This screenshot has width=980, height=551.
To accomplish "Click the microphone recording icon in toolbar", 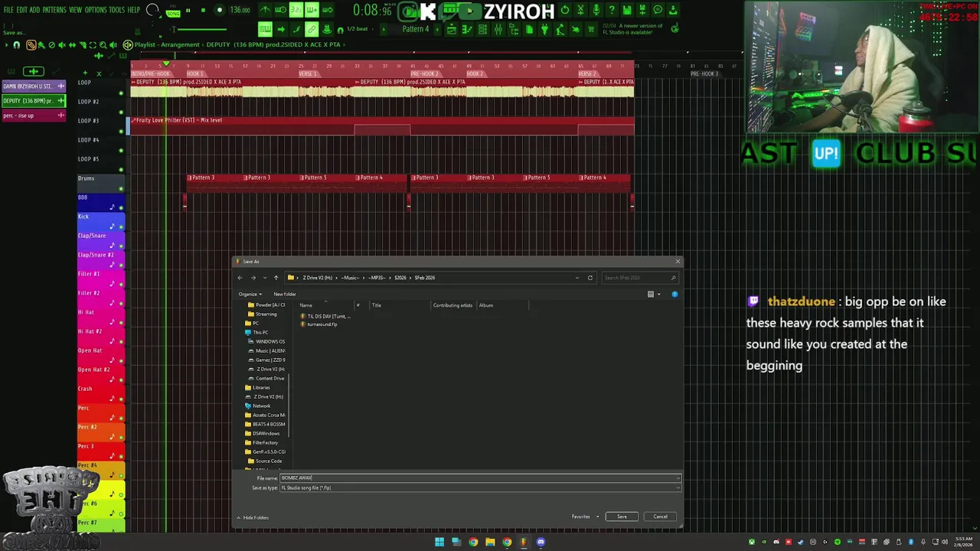I will coord(596,9).
